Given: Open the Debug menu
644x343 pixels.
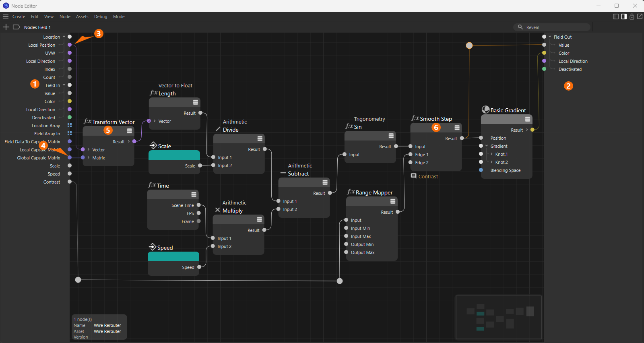Looking at the screenshot, I should (x=101, y=17).
